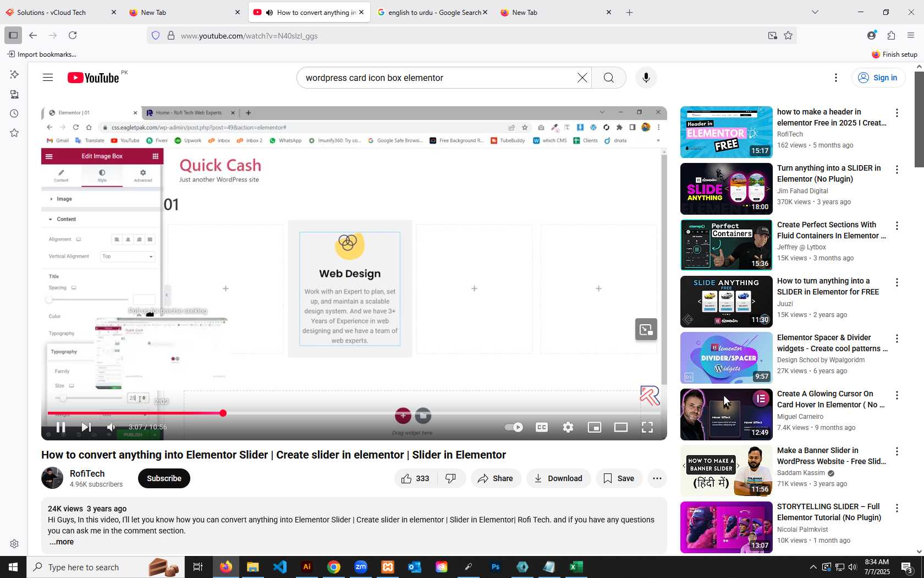
Task: Save the video to a playlist
Action: (619, 478)
